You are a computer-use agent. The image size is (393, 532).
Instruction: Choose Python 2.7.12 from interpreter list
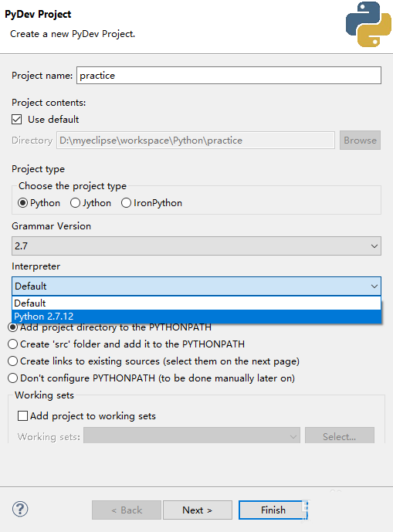196,317
